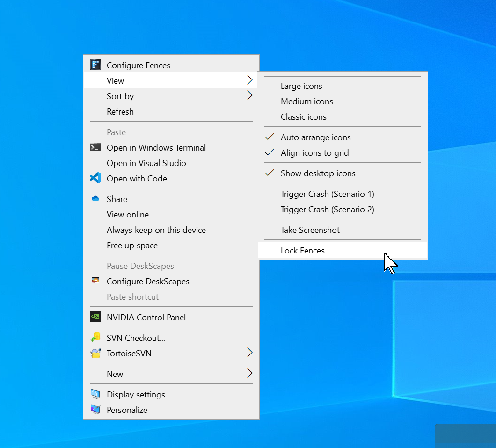Select Medium icons view
Viewport: 496px width, 448px height.
[x=342, y=101]
